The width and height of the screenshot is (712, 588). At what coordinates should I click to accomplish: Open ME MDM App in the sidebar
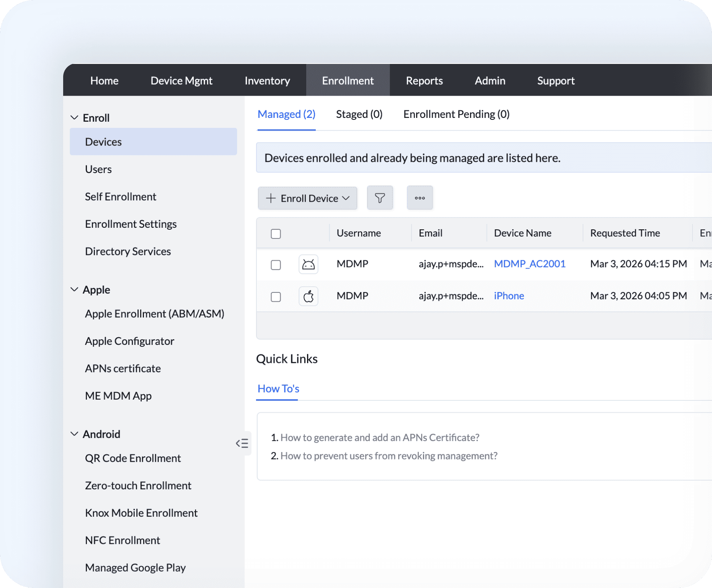point(118,396)
